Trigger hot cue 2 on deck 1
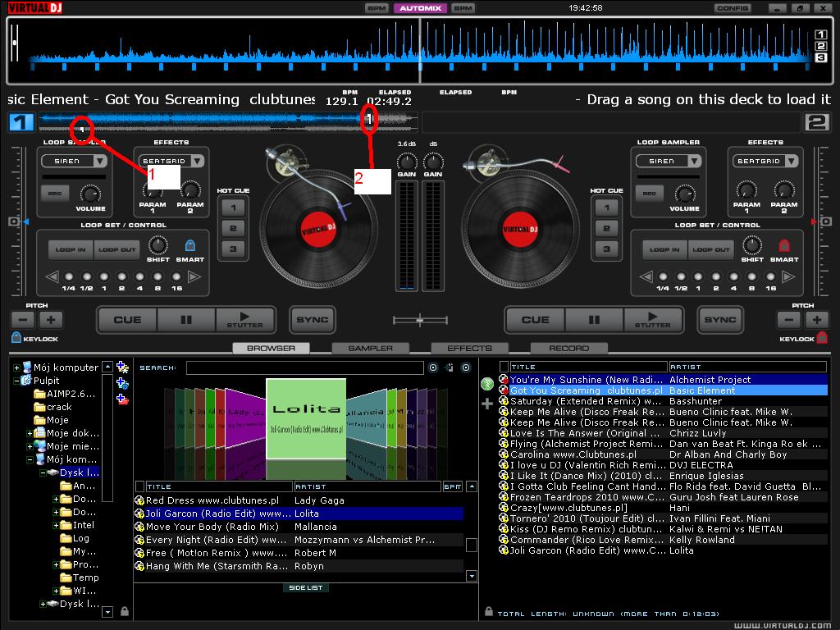840x630 pixels. (x=233, y=228)
